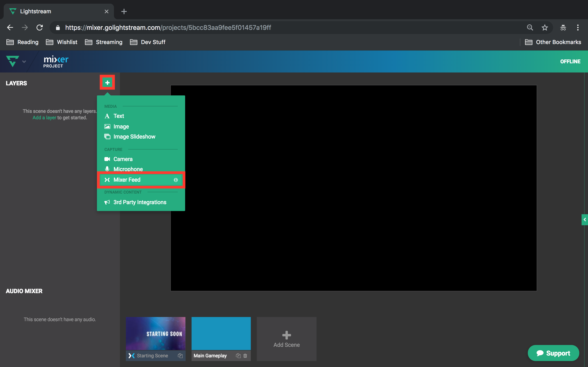588x367 pixels.
Task: Collapse the right side panel arrow
Action: pyautogui.click(x=585, y=220)
